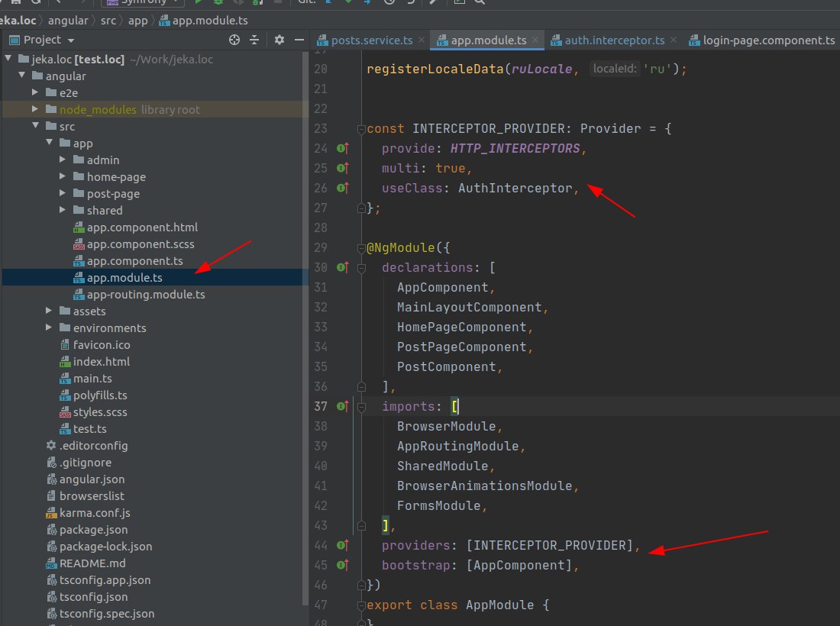Click AuthInterceptor in code line 26
The width and height of the screenshot is (840, 626).
(x=515, y=188)
